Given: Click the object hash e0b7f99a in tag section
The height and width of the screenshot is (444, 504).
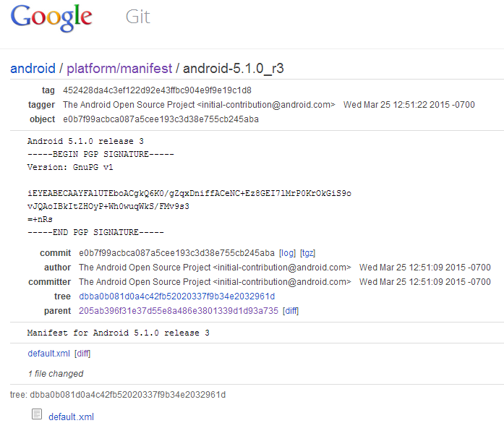Looking at the screenshot, I should pos(161,119).
